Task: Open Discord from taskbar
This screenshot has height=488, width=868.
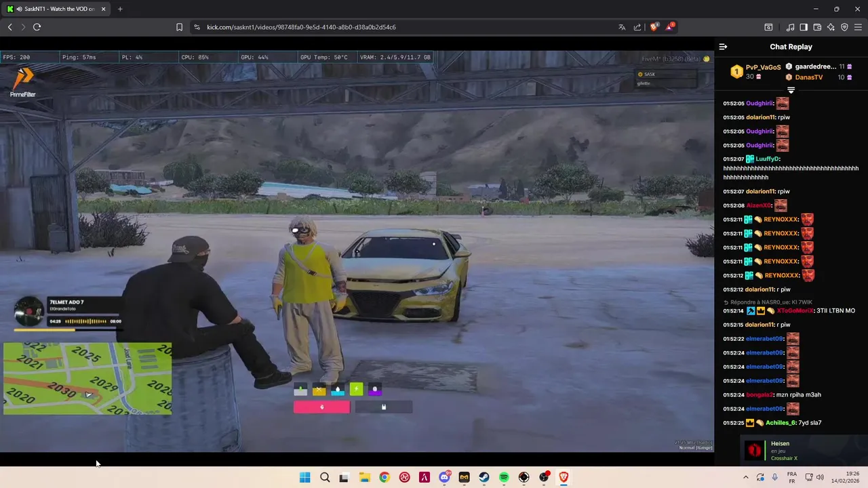Action: pos(445,477)
